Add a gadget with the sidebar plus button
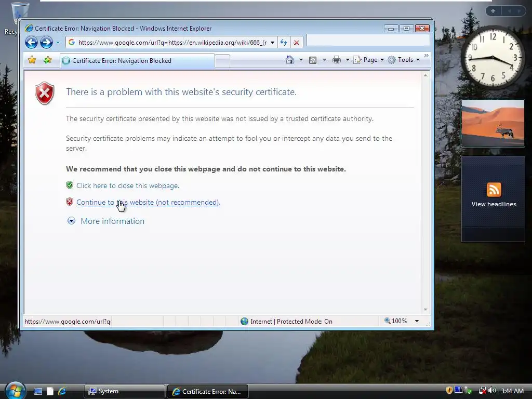 [493, 11]
